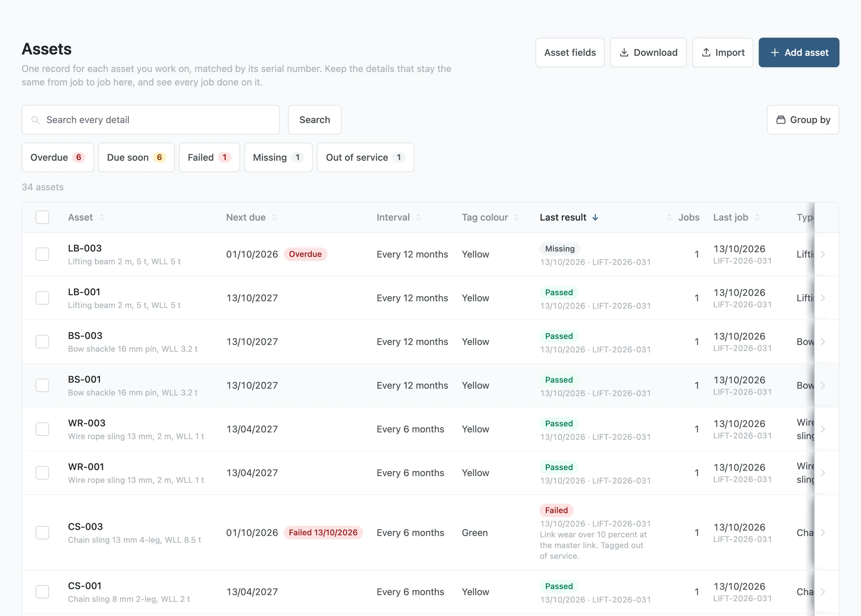The width and height of the screenshot is (861, 616).
Task: Click the Missing status badge on LB-003
Action: coord(560,249)
